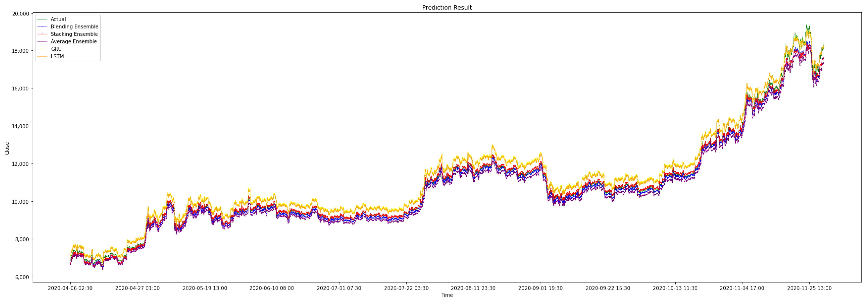The height and width of the screenshot is (302, 868).
Task: Click the green line swatch beside Actual
Action: 42,19
